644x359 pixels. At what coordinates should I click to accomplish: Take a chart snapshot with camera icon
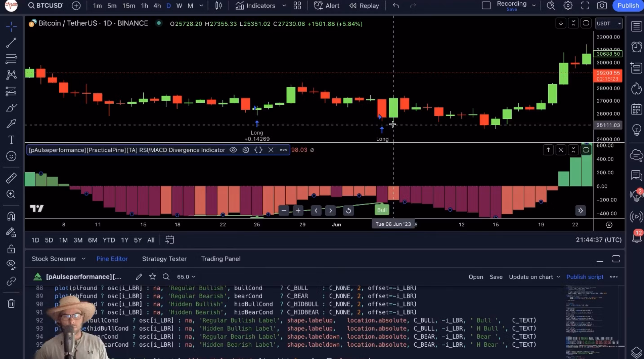tap(602, 5)
